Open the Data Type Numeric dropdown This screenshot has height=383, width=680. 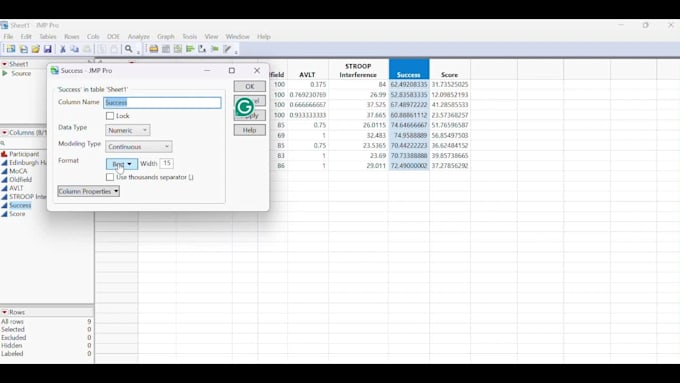click(128, 130)
